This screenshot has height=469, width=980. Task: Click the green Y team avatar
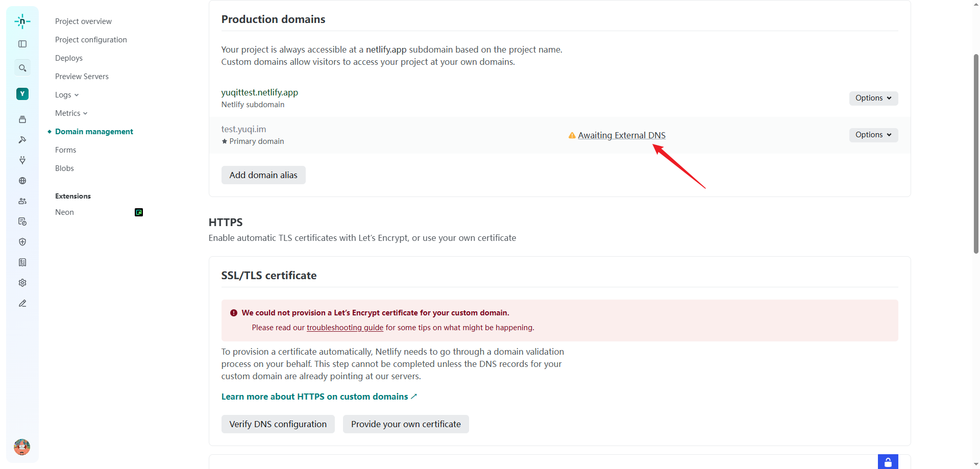coord(22,94)
